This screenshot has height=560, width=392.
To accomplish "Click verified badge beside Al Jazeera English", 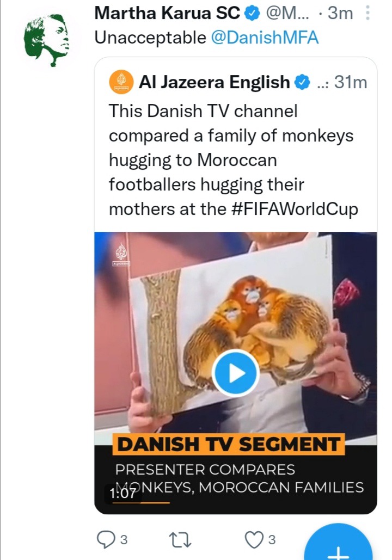I will pyautogui.click(x=302, y=82).
